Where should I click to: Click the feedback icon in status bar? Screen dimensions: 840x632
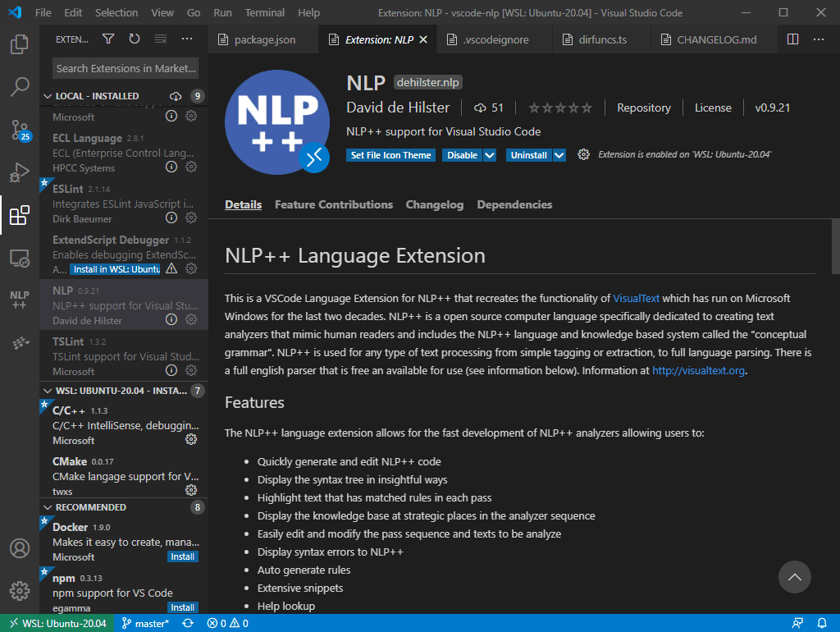point(797,623)
